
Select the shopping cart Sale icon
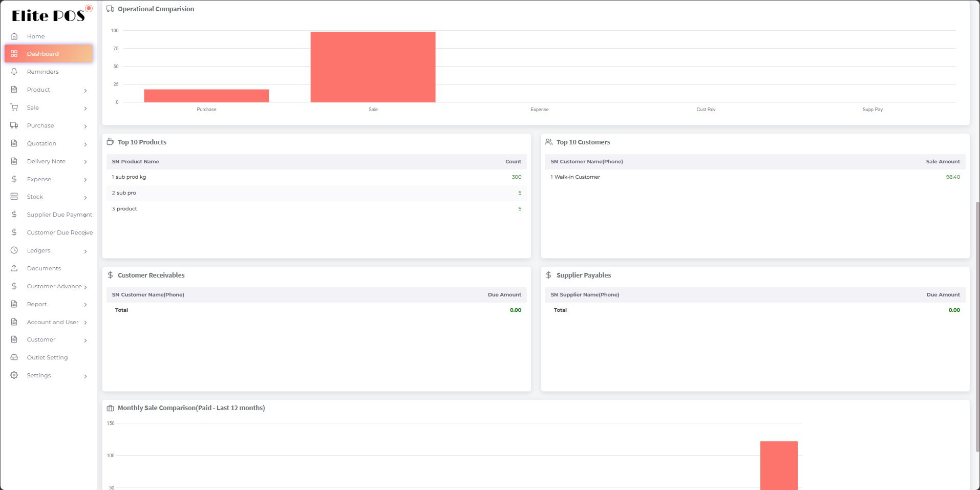click(14, 108)
